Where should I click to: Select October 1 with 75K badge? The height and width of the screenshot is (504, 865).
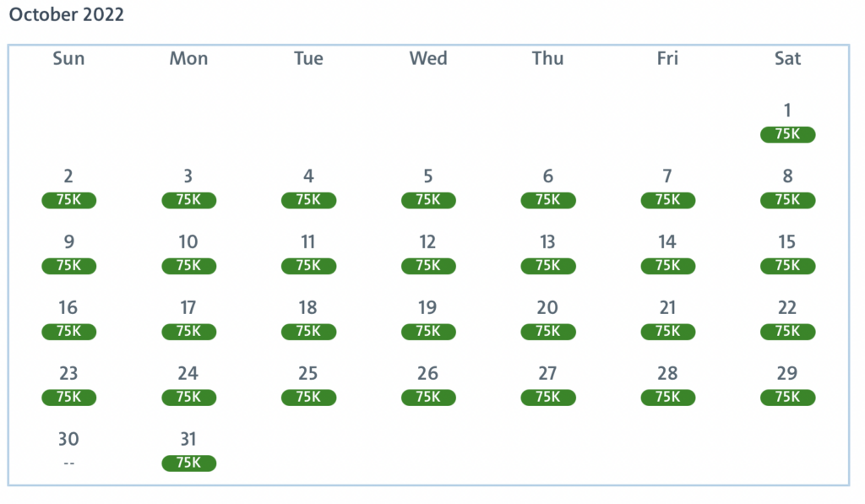787,122
